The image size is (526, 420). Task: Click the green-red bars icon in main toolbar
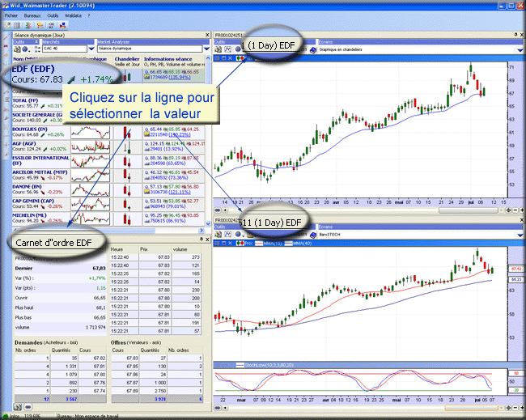click(x=28, y=25)
